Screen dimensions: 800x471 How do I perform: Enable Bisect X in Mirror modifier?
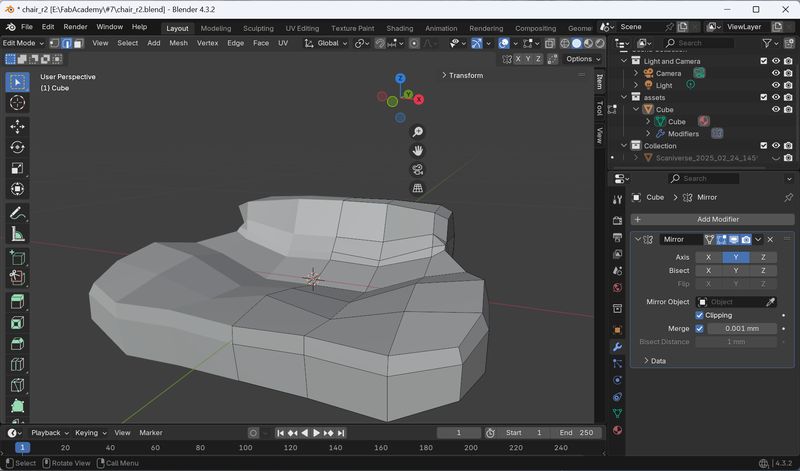tap(708, 270)
